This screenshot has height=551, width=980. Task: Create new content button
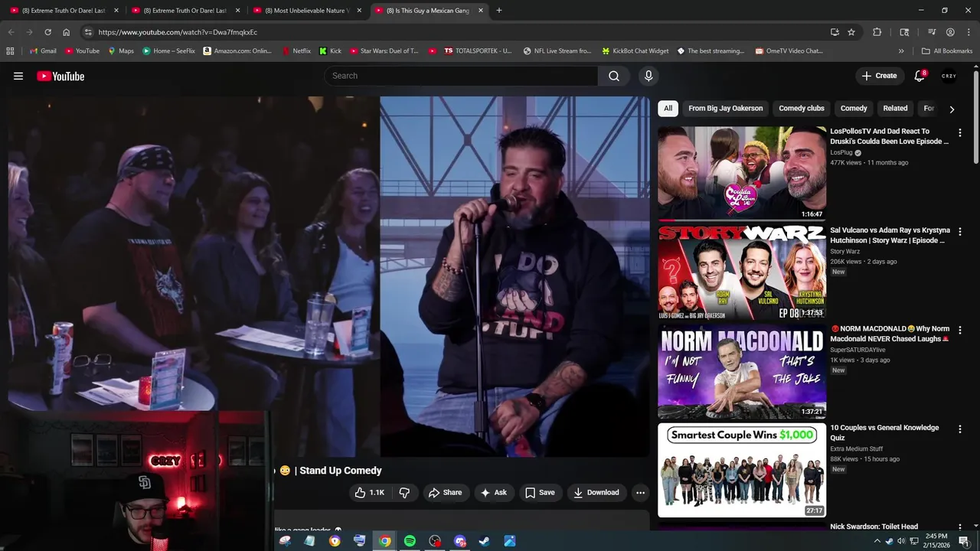tap(879, 76)
